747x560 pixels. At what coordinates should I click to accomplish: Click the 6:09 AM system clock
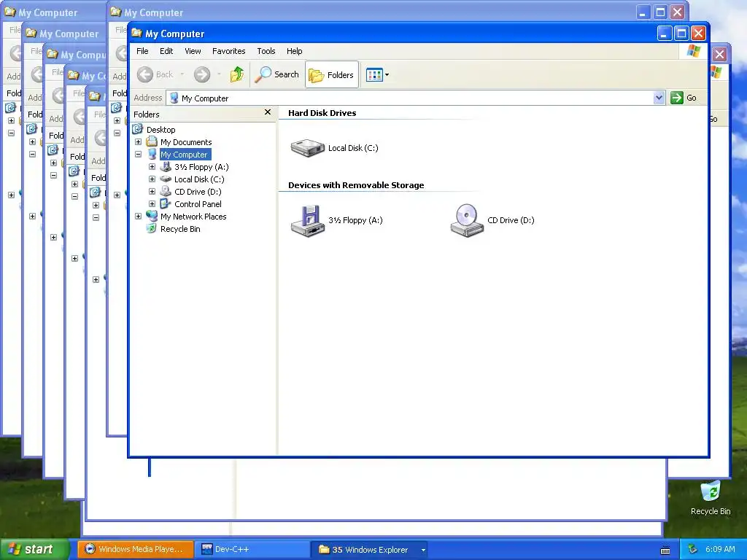point(720,549)
